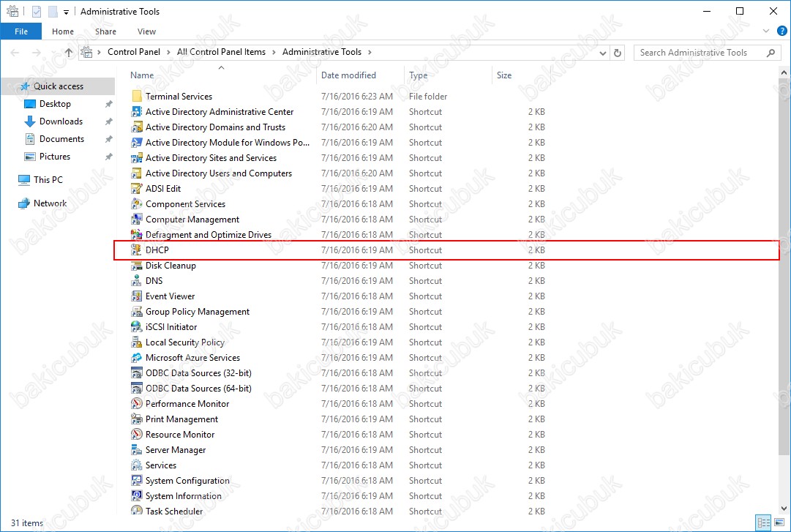The image size is (791, 532).
Task: Select the Group Policy Management icon
Action: click(x=136, y=312)
